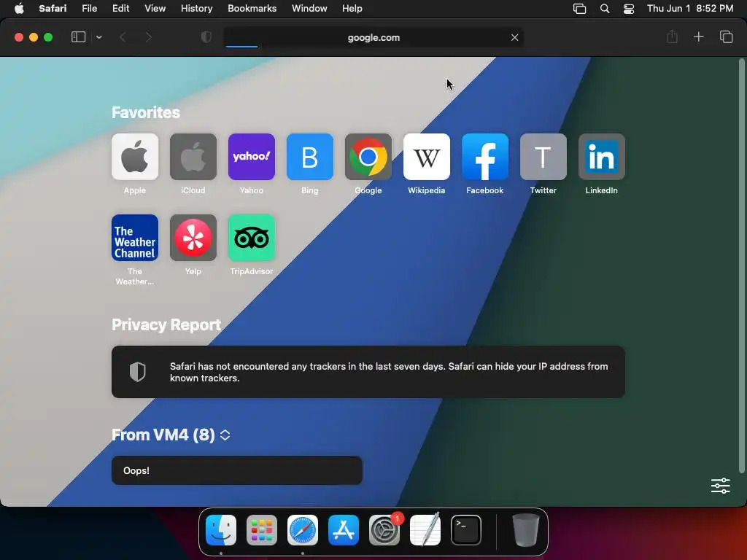Open the Twitter favorite tile
Image resolution: width=747 pixels, height=560 pixels.
(543, 157)
